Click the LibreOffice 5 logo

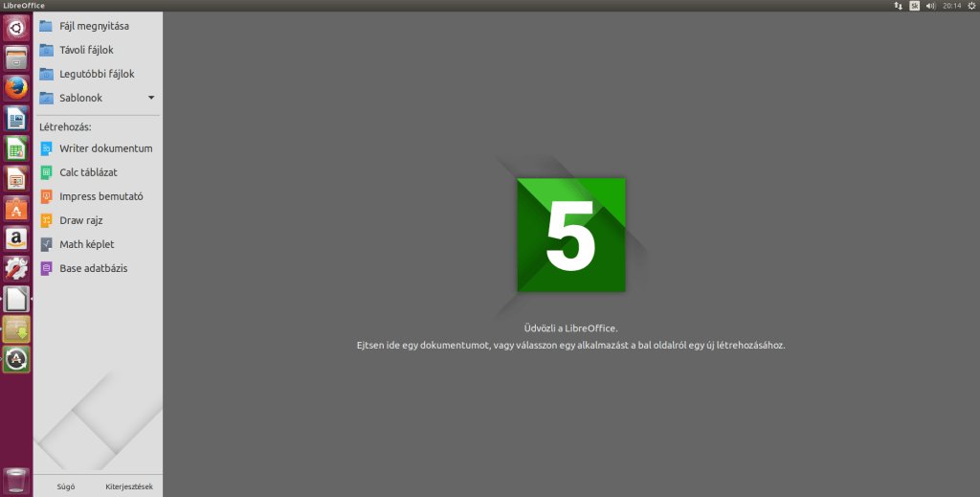coord(571,235)
